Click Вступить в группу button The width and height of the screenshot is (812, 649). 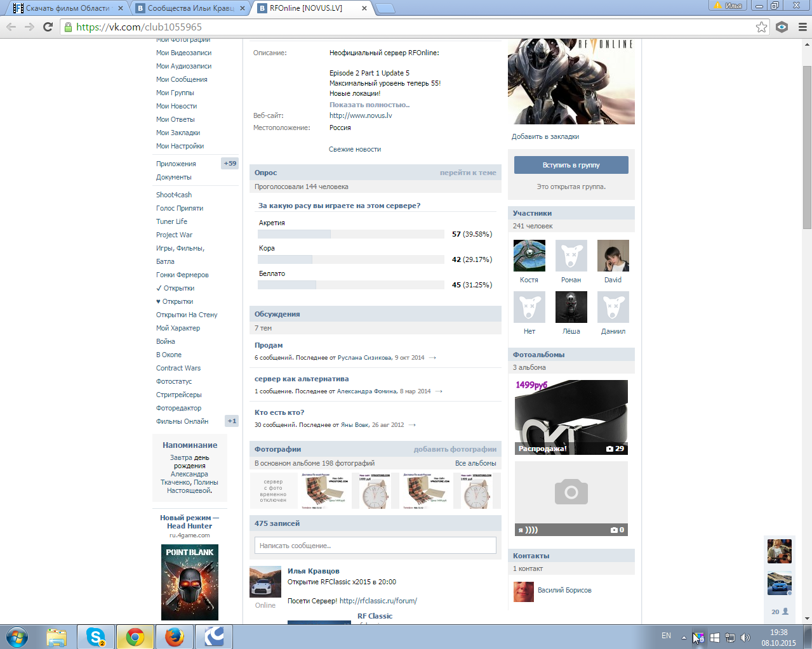pos(571,165)
